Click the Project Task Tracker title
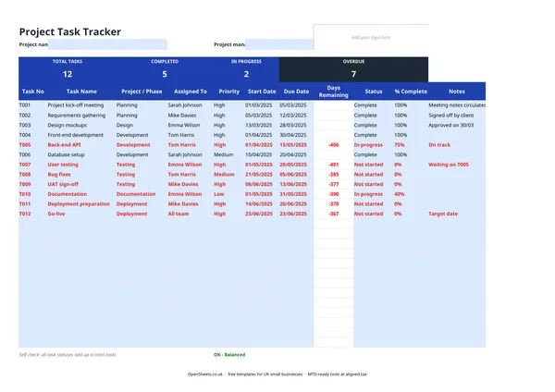Screen dimensions: 555x392 [70, 31]
